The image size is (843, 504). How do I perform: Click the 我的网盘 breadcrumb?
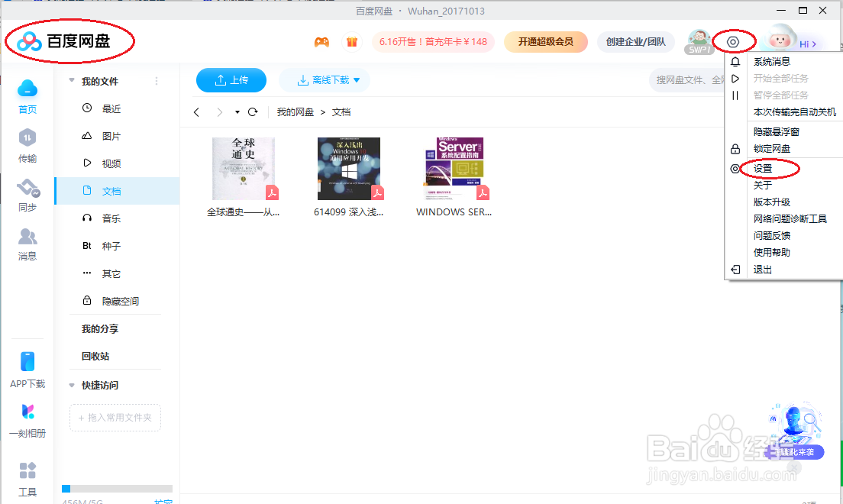pos(296,112)
